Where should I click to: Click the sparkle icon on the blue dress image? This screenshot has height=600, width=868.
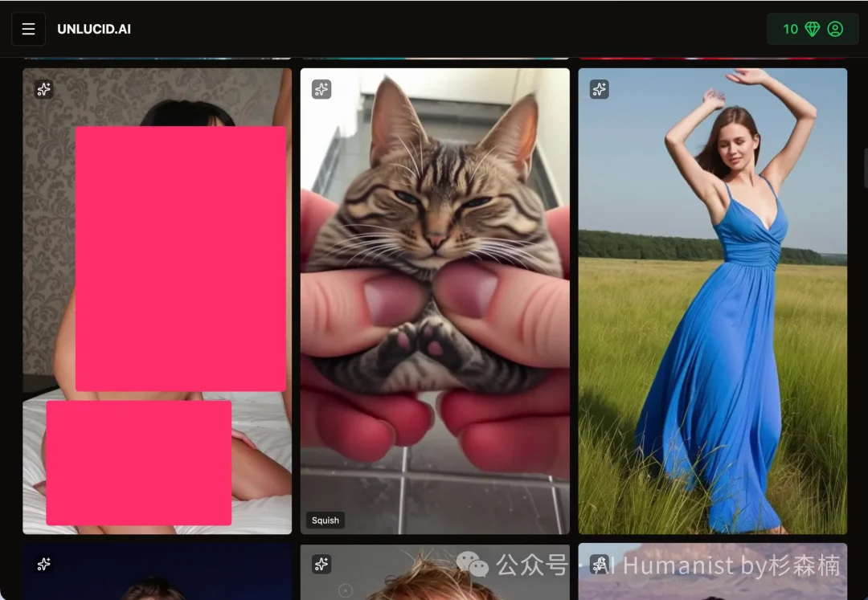click(x=599, y=89)
